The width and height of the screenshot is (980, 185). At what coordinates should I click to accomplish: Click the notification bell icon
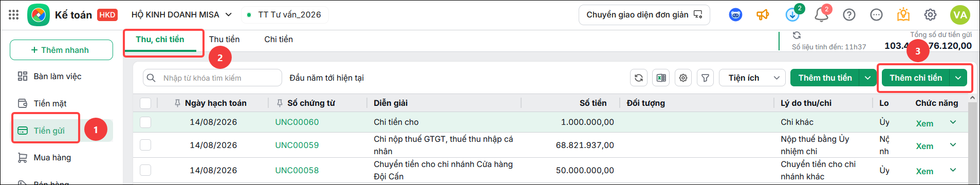point(821,15)
